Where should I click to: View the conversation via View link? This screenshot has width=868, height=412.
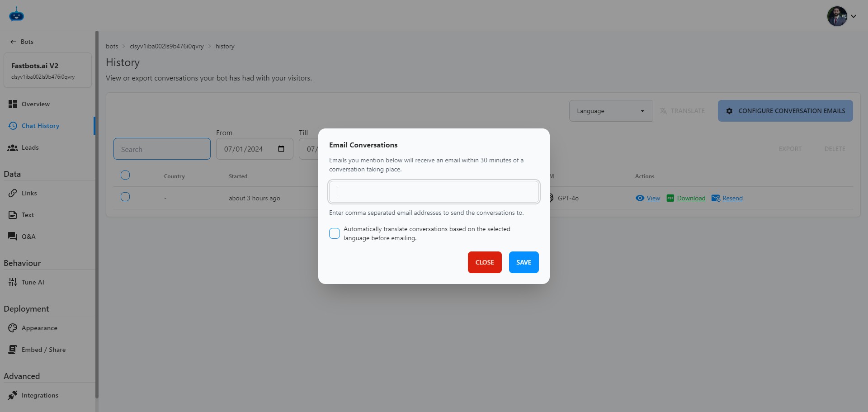pyautogui.click(x=653, y=198)
